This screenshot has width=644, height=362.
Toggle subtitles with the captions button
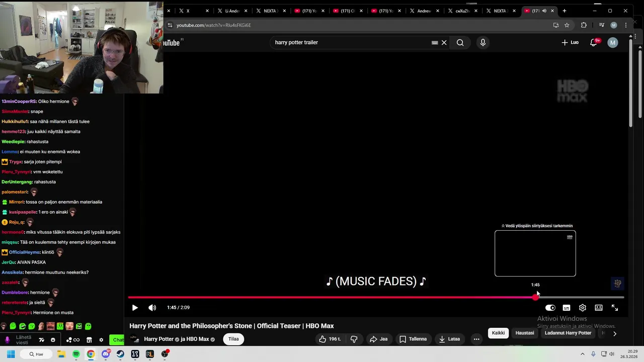pos(567,308)
